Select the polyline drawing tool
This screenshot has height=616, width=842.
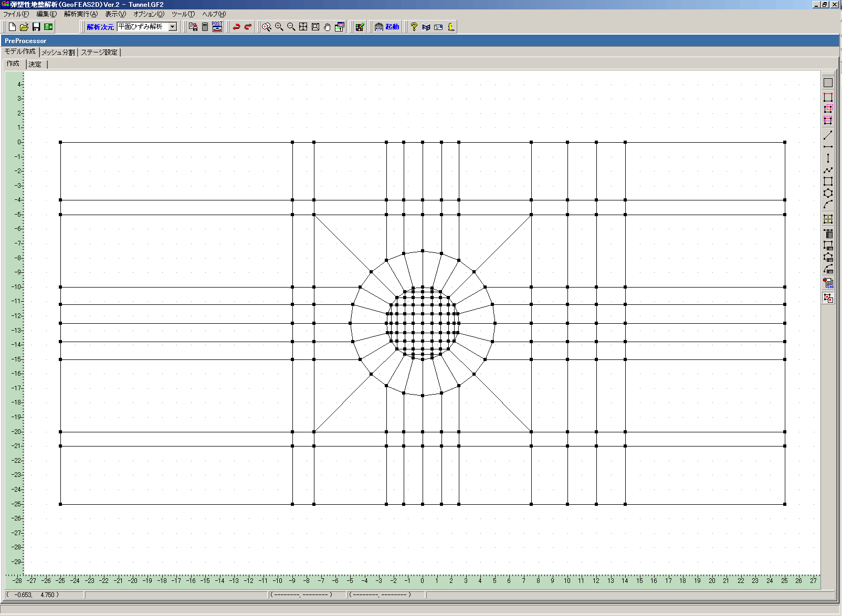pos(828,170)
